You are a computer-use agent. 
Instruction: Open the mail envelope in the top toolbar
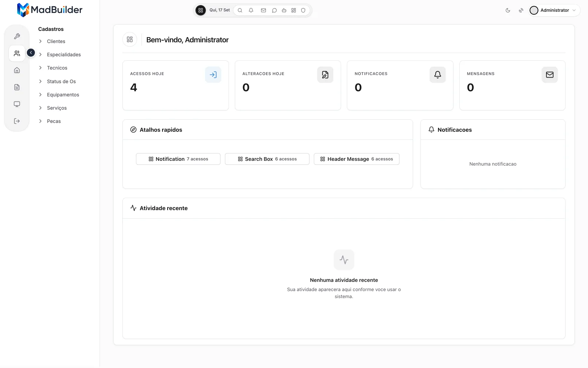click(263, 10)
